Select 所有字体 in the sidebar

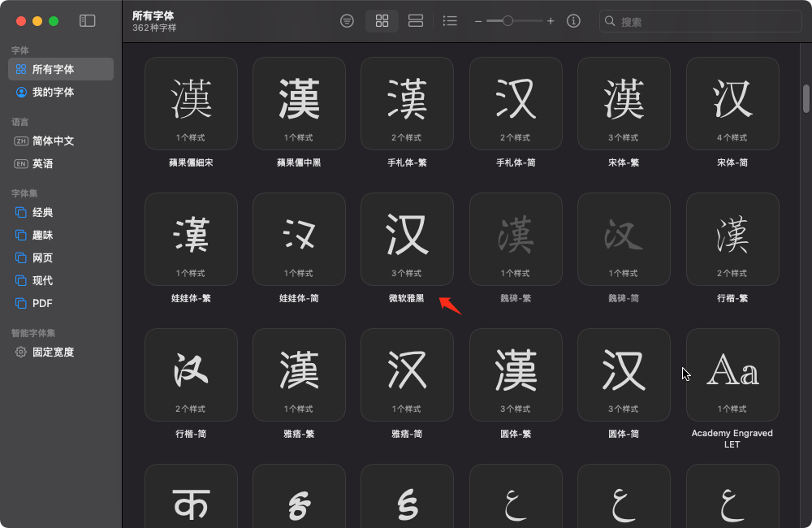61,69
